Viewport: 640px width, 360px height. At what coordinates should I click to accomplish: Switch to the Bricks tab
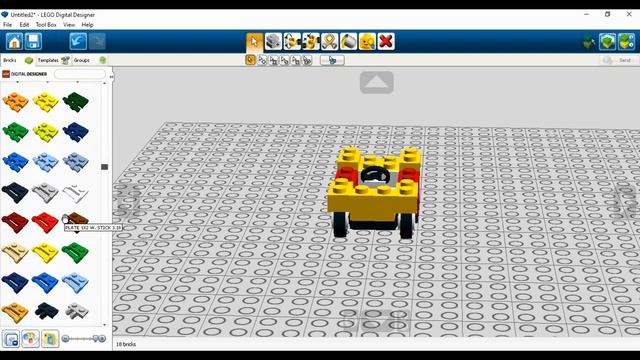coord(18,60)
